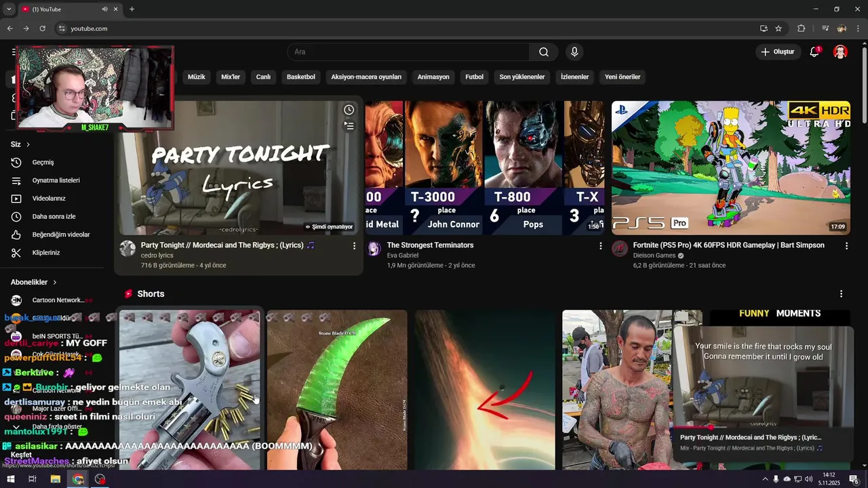Open the tab search dropdown arrow
Screen dimensions: 868x488
(x=9, y=9)
